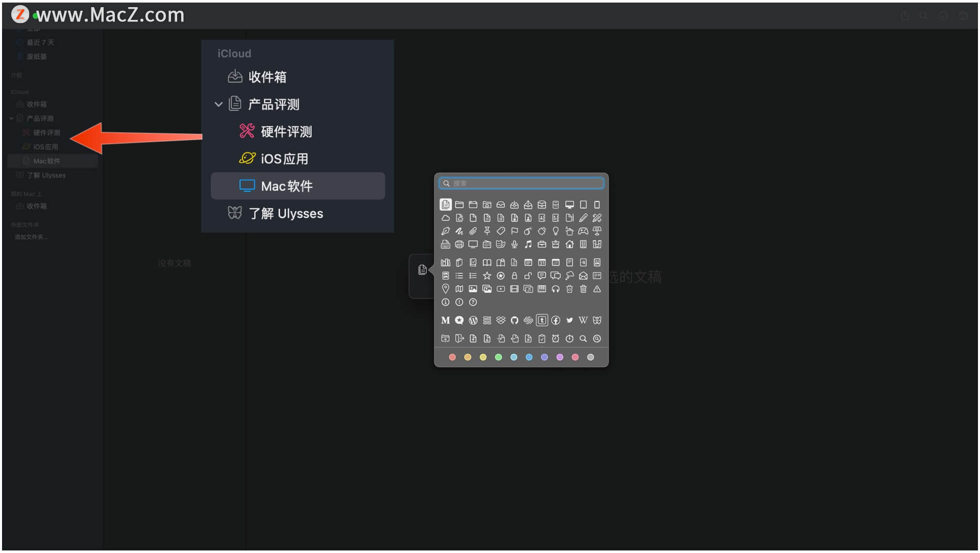980x553 pixels.
Task: Open 最近 7 天 filter in sidebar
Action: click(40, 42)
